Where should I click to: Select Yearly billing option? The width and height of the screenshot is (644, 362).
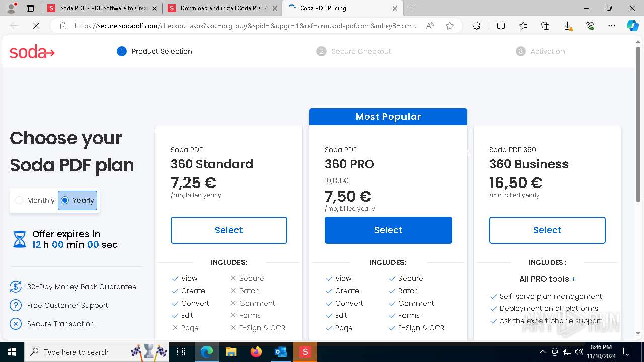tap(77, 200)
